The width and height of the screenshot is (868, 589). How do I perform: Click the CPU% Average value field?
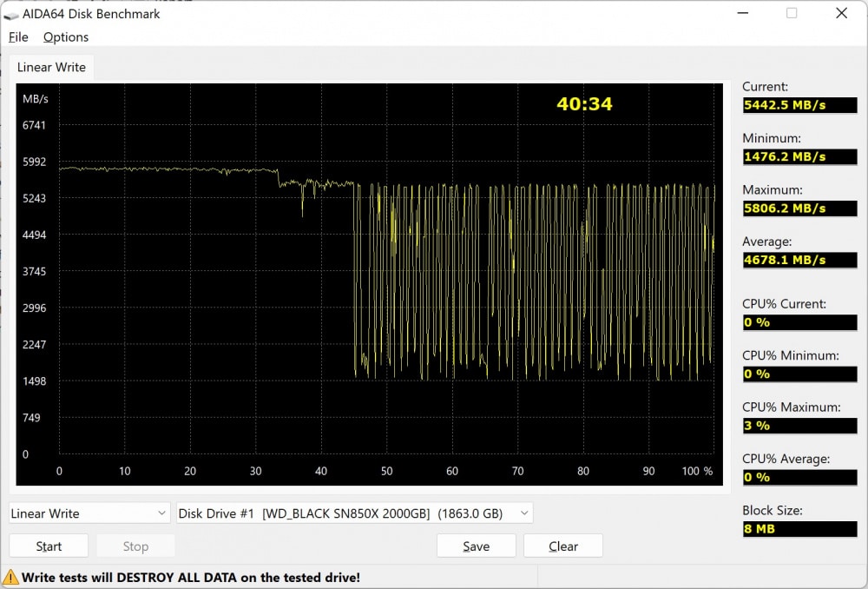click(x=800, y=477)
